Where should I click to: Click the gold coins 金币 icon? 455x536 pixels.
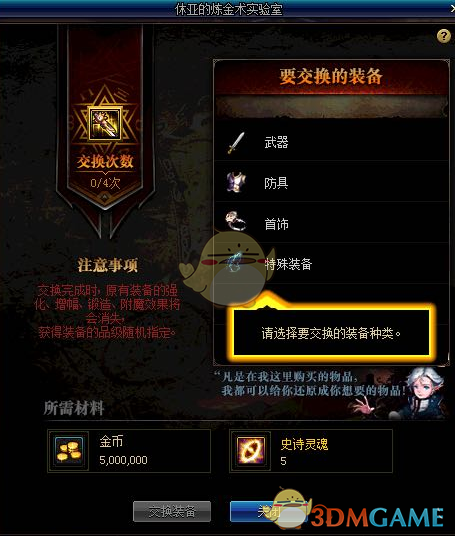(69, 451)
